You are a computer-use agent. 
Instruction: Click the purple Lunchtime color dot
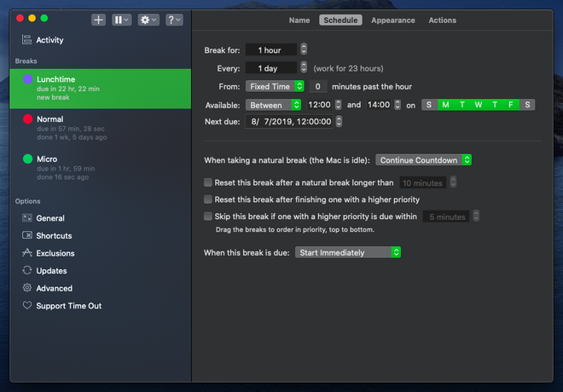[27, 79]
